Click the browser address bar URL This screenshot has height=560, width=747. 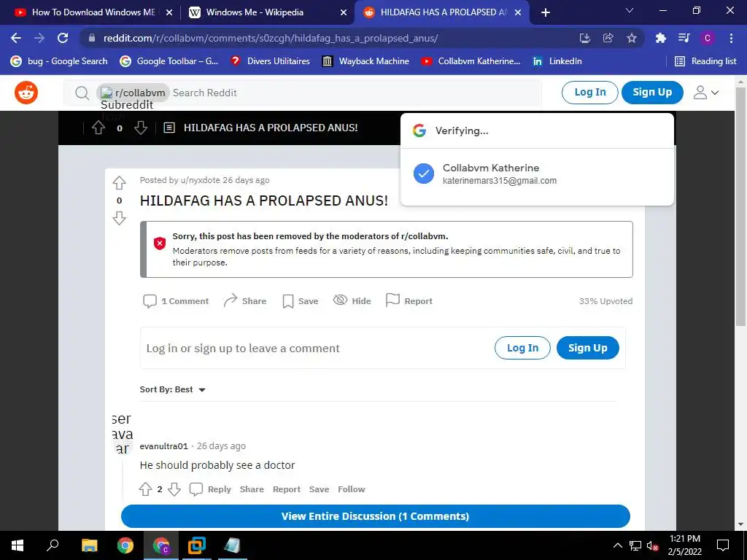pos(271,38)
